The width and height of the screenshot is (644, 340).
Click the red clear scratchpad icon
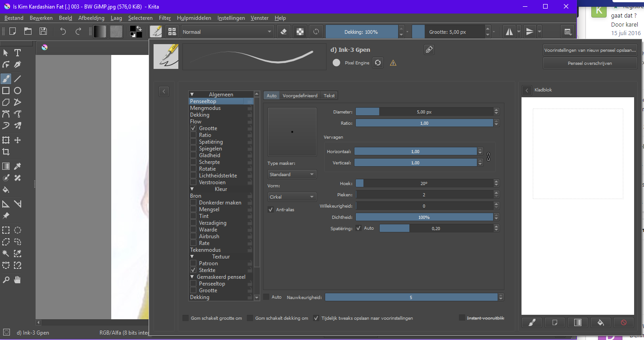click(623, 322)
